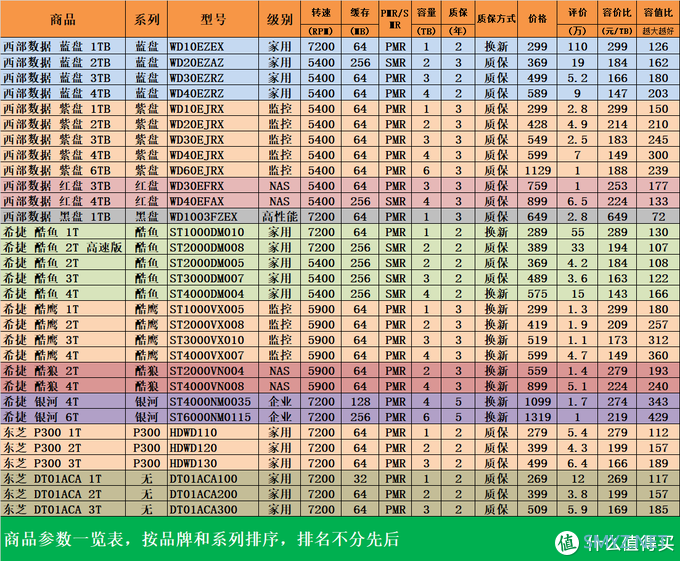Select model cell WD40EJRX
The height and width of the screenshot is (561, 680).
coord(213,155)
